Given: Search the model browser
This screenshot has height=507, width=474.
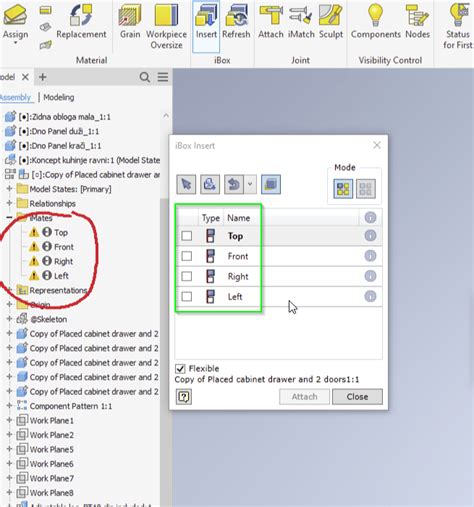Looking at the screenshot, I should (x=144, y=77).
